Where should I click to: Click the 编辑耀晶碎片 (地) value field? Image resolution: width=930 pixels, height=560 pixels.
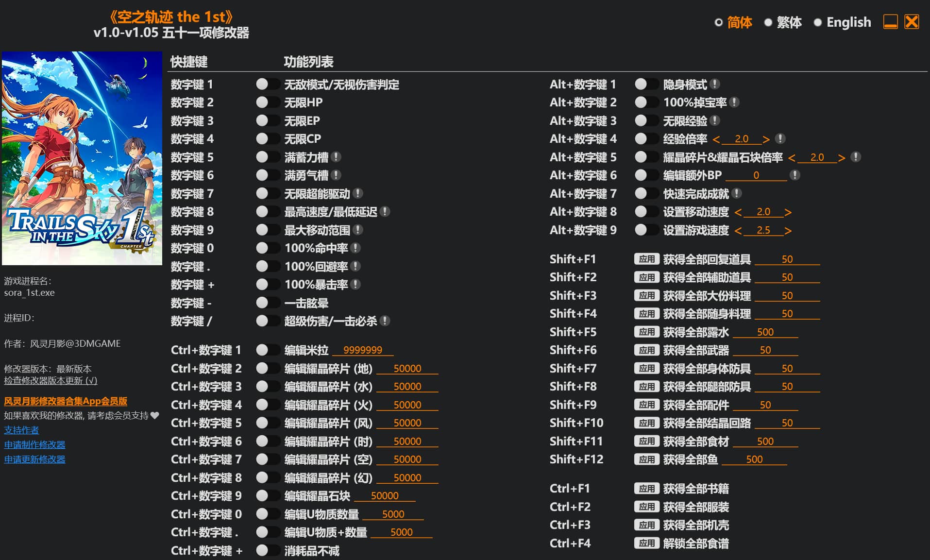pos(407,369)
